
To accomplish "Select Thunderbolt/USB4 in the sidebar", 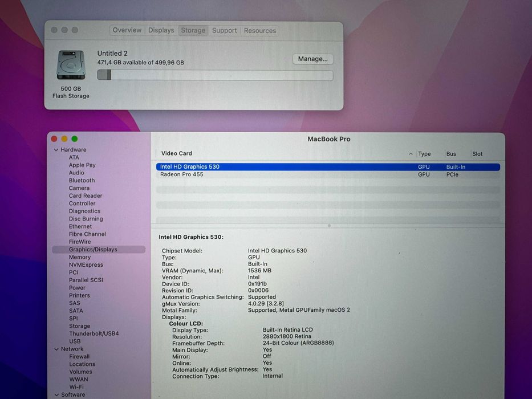I will click(x=94, y=334).
